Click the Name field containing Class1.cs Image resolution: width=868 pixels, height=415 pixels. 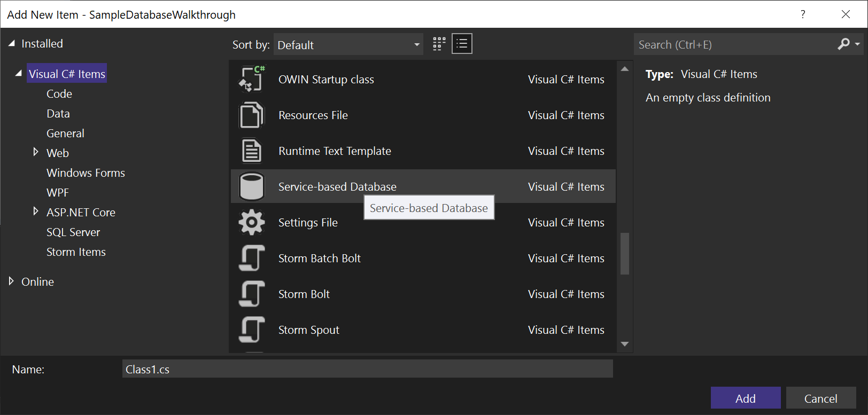coord(367,370)
